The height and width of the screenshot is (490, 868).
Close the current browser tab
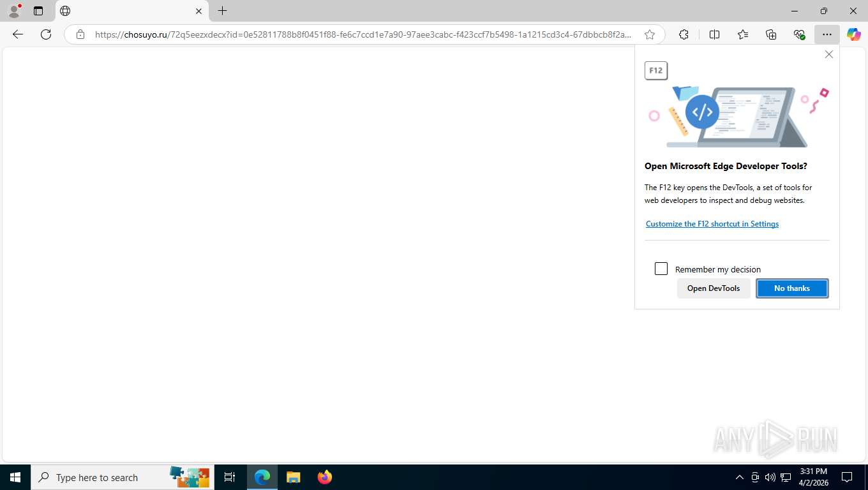pos(198,11)
